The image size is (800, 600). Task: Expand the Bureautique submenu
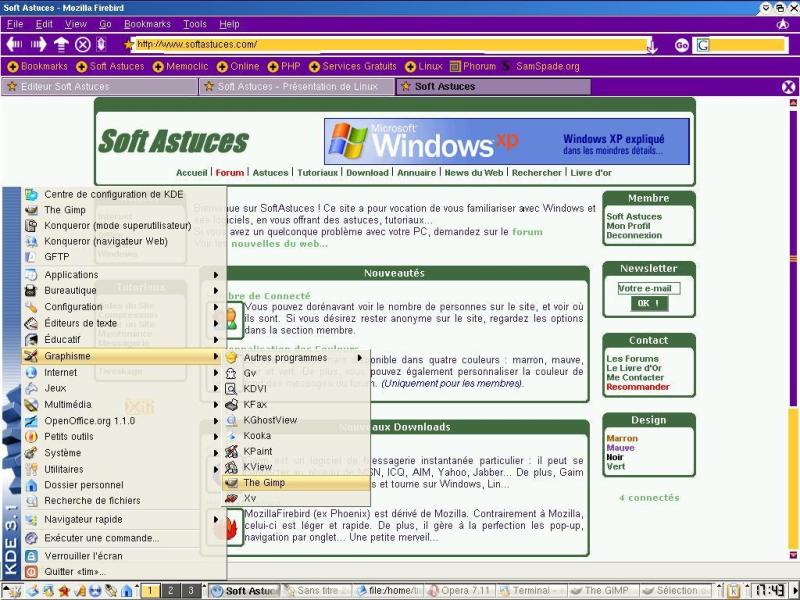(124, 290)
